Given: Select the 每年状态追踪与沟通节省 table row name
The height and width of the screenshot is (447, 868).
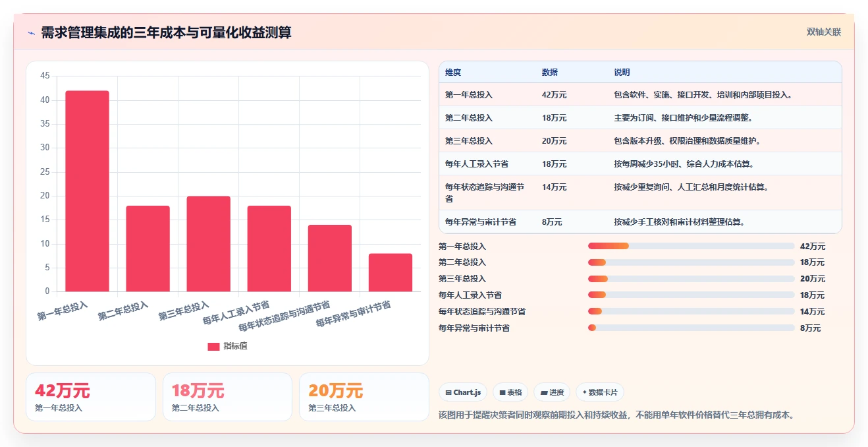Looking at the screenshot, I should point(485,193).
